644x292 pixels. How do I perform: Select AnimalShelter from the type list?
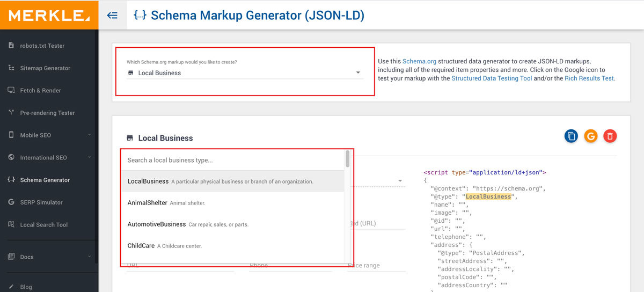click(x=232, y=203)
